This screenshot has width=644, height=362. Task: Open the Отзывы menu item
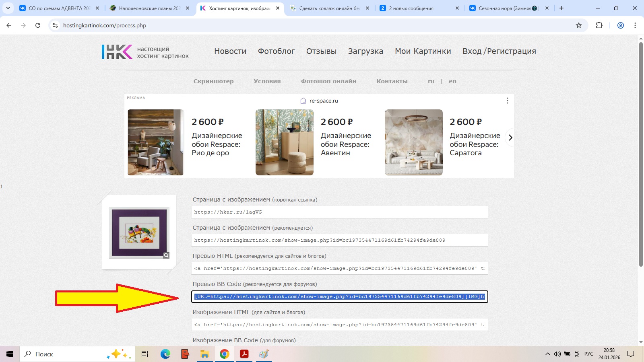pos(321,51)
